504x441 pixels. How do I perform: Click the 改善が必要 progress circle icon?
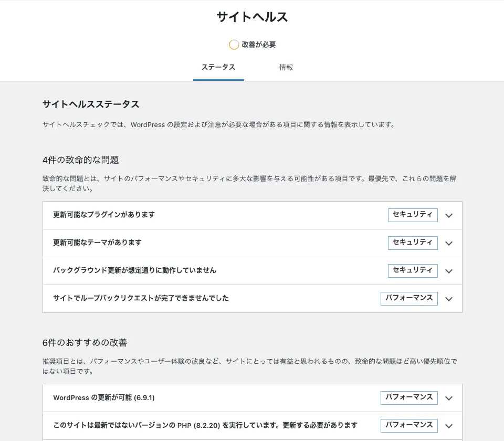(234, 45)
